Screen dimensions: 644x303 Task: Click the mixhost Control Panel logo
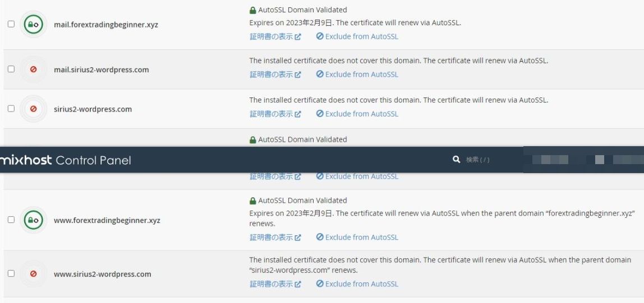point(66,160)
